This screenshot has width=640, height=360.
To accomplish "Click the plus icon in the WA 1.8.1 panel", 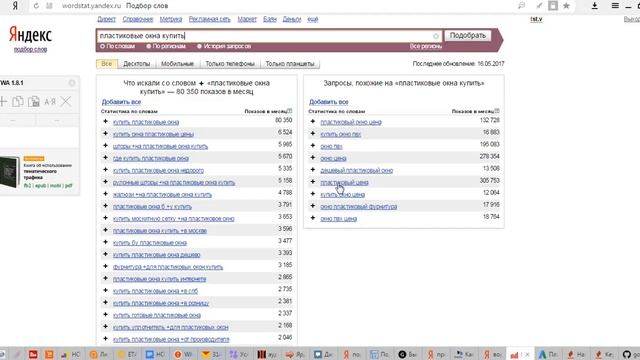I will [3, 102].
